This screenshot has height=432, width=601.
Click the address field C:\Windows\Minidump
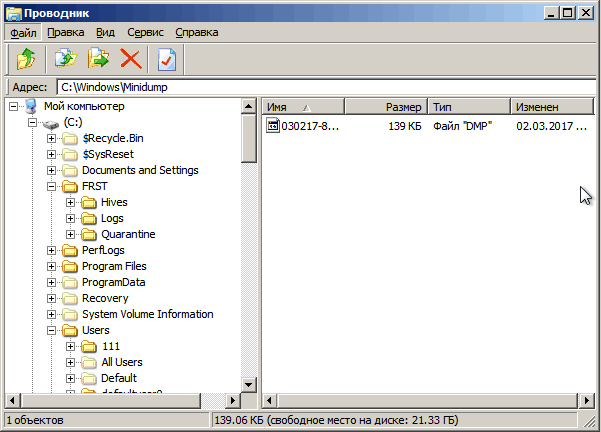326,87
